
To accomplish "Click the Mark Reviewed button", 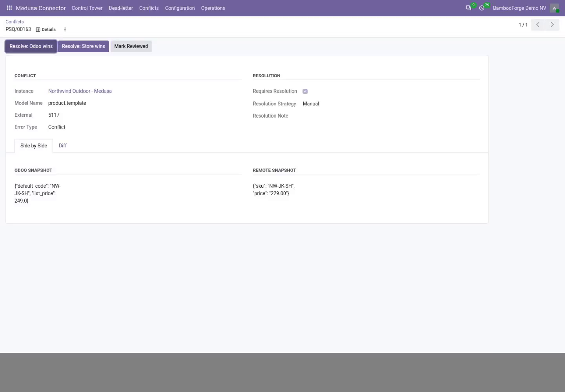I will click(x=131, y=46).
